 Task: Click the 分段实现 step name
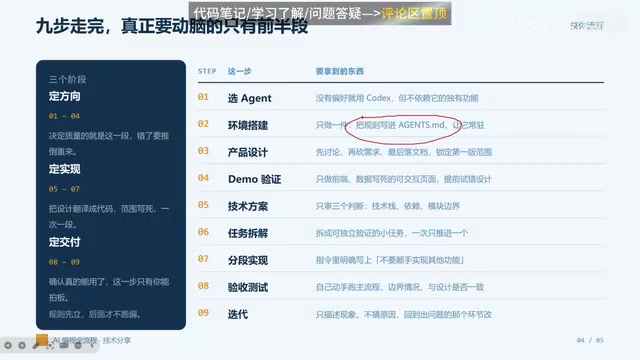(x=248, y=260)
